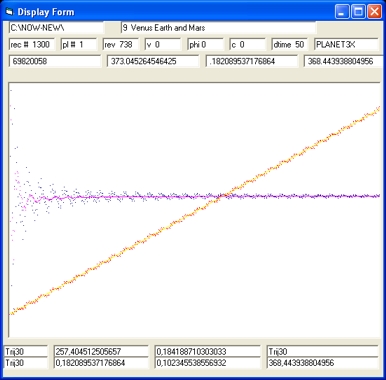Click the 'rev 738' field
Viewport: 386px width, 380px height.
[x=121, y=45]
